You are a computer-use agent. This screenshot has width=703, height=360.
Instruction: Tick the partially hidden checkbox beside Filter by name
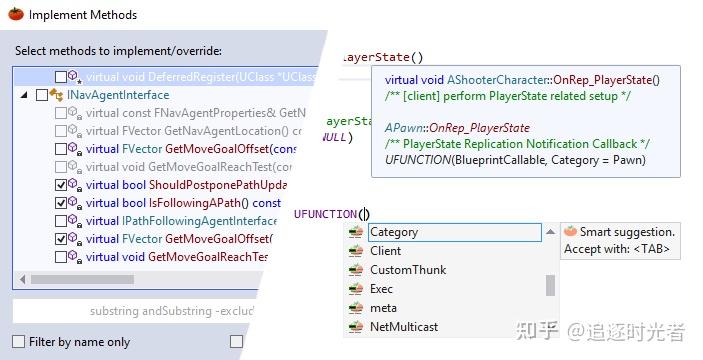(236, 342)
